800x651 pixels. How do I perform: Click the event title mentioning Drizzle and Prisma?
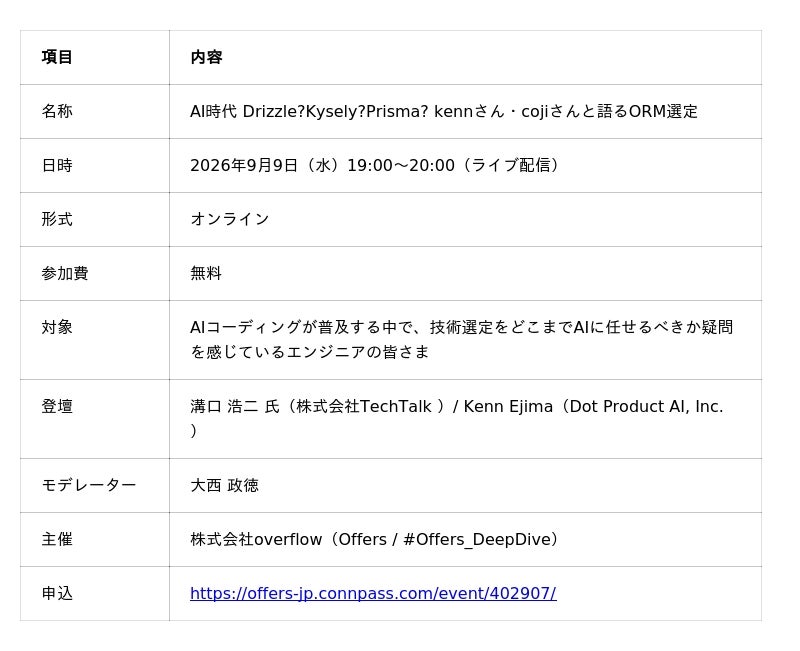(443, 111)
